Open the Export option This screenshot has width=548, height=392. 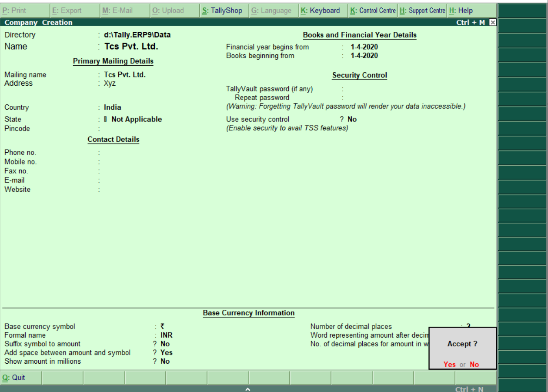(x=74, y=10)
